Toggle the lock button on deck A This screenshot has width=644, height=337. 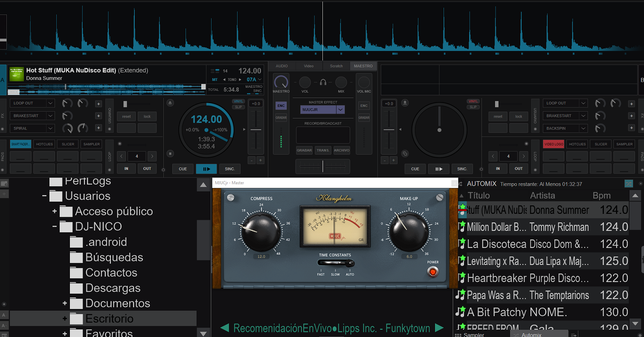(147, 116)
